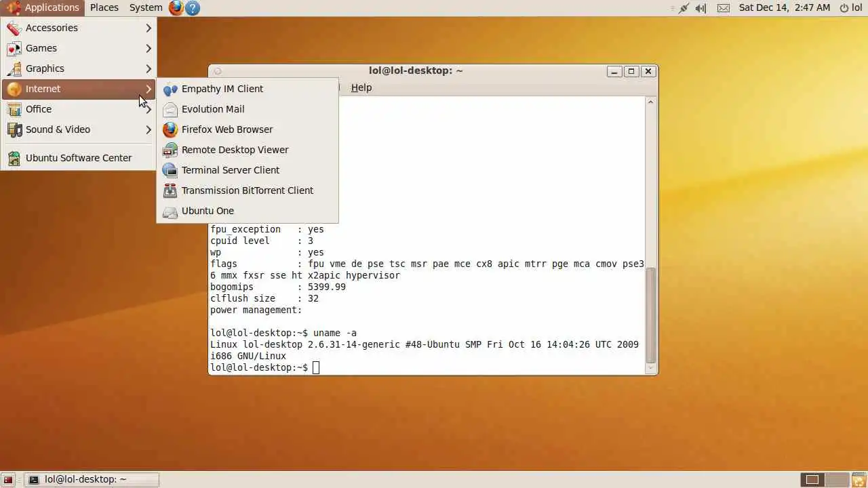Open the terminal's Help menu
868x488 pixels.
[x=361, y=87]
